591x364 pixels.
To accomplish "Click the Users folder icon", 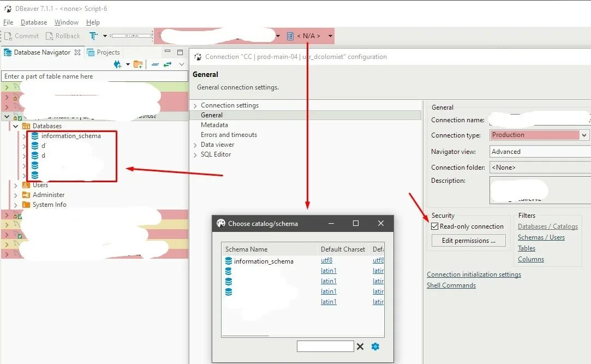I will tap(26, 185).
